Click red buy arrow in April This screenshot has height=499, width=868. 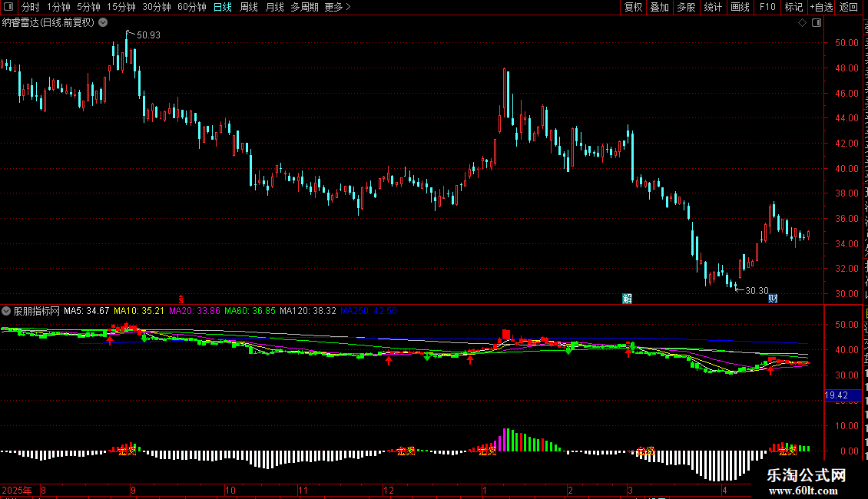coord(770,370)
